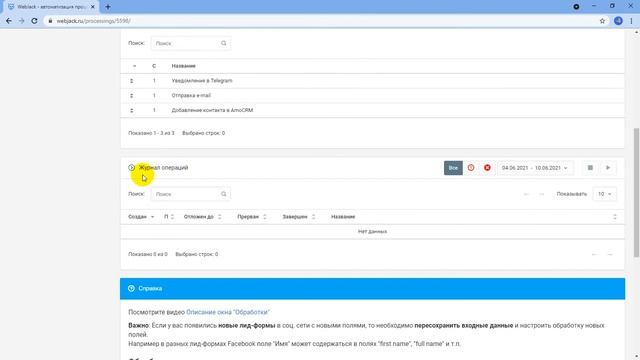Click the magnifier icon in journal search
The image size is (640, 360).
click(224, 194)
